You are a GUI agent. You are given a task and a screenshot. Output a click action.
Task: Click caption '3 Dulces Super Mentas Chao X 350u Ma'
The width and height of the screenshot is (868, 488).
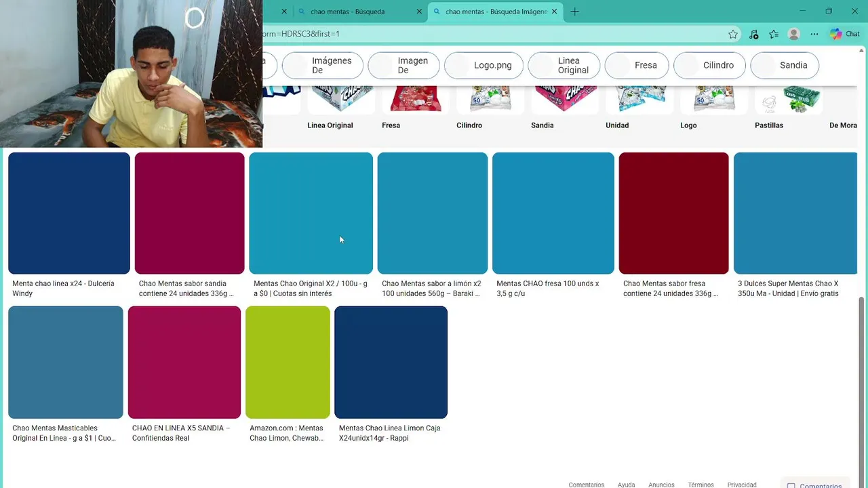coord(788,289)
